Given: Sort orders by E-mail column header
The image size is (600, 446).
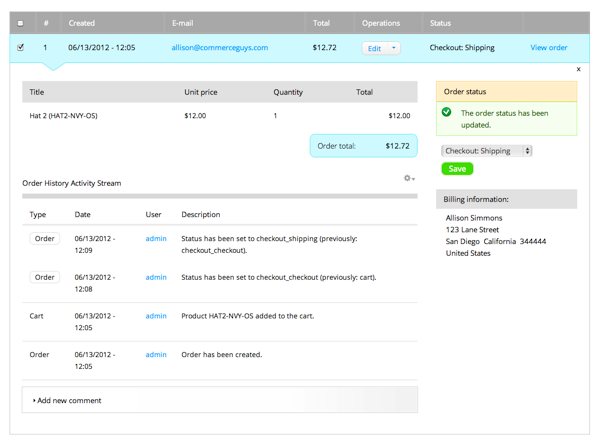Looking at the screenshot, I should click(x=183, y=23).
